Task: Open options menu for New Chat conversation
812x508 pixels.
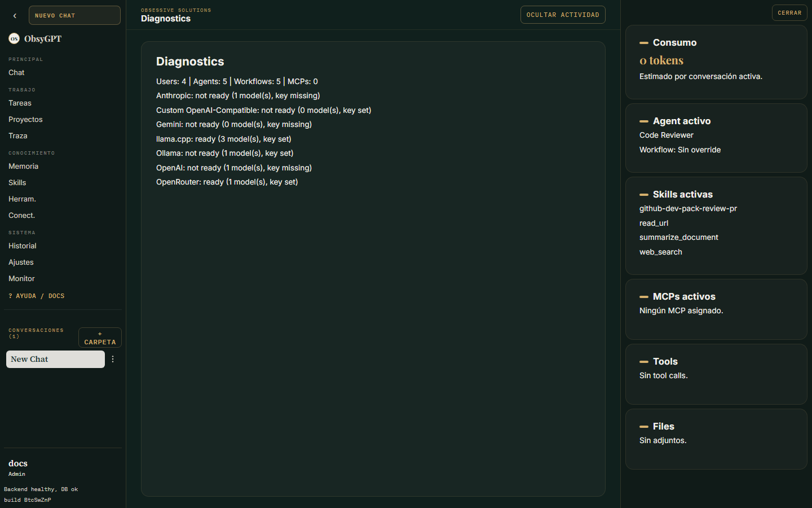Action: click(113, 359)
